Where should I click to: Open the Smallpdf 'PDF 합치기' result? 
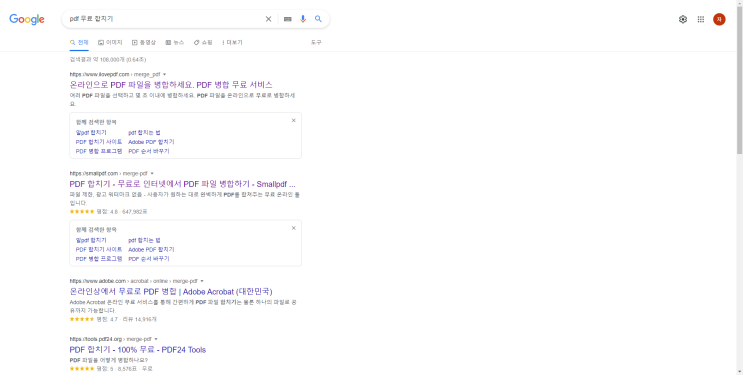(182, 184)
